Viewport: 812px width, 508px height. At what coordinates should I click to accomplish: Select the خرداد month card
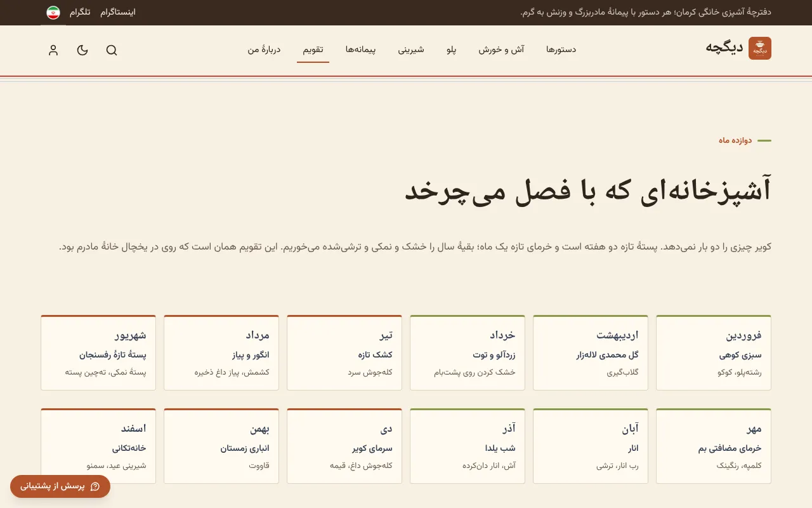(x=468, y=352)
